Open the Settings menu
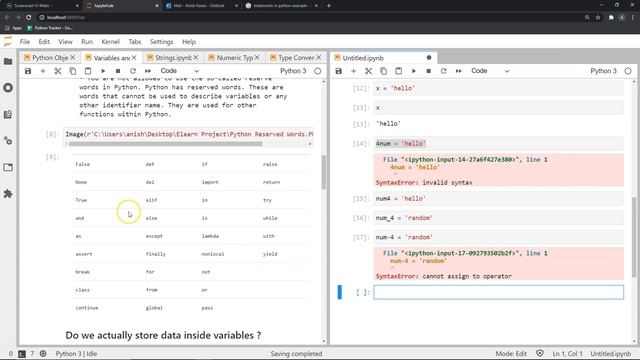 point(162,42)
